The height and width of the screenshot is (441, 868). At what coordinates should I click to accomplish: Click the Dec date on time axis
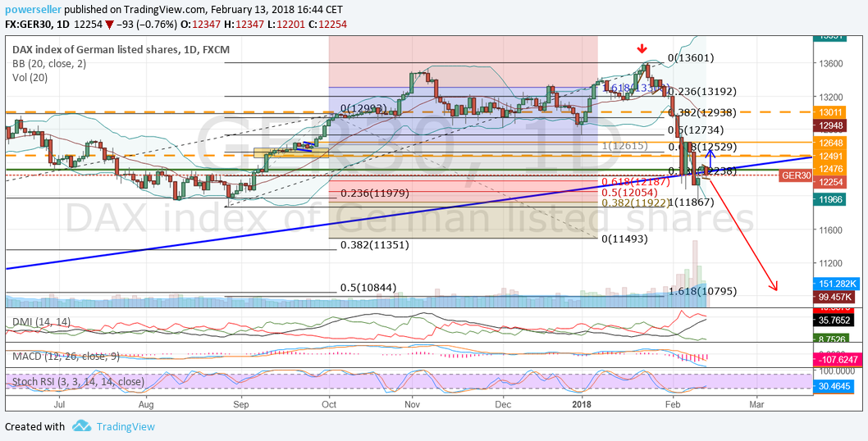pos(503,405)
